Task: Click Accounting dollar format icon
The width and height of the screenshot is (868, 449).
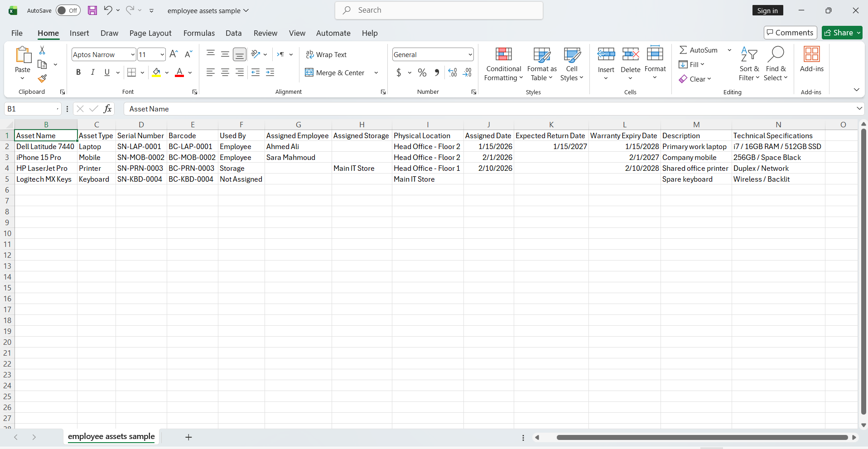Action: [399, 72]
